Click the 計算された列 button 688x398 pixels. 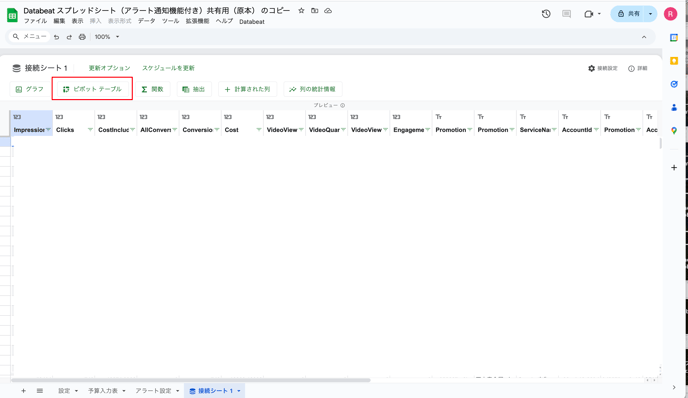click(247, 89)
